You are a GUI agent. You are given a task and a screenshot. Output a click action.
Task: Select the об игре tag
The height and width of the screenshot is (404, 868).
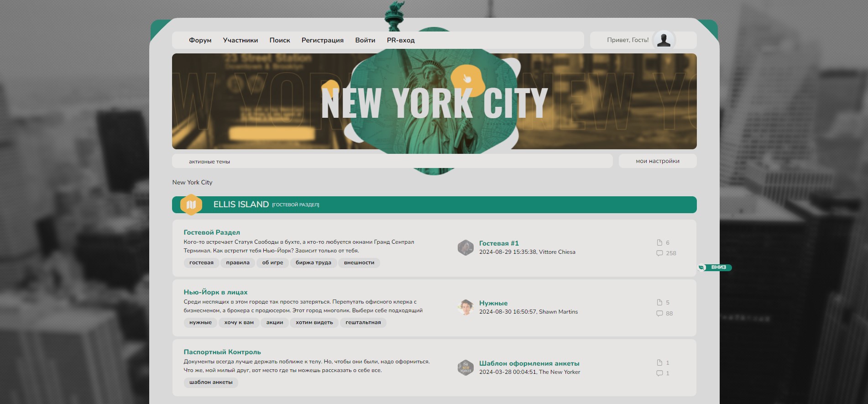pos(272,262)
